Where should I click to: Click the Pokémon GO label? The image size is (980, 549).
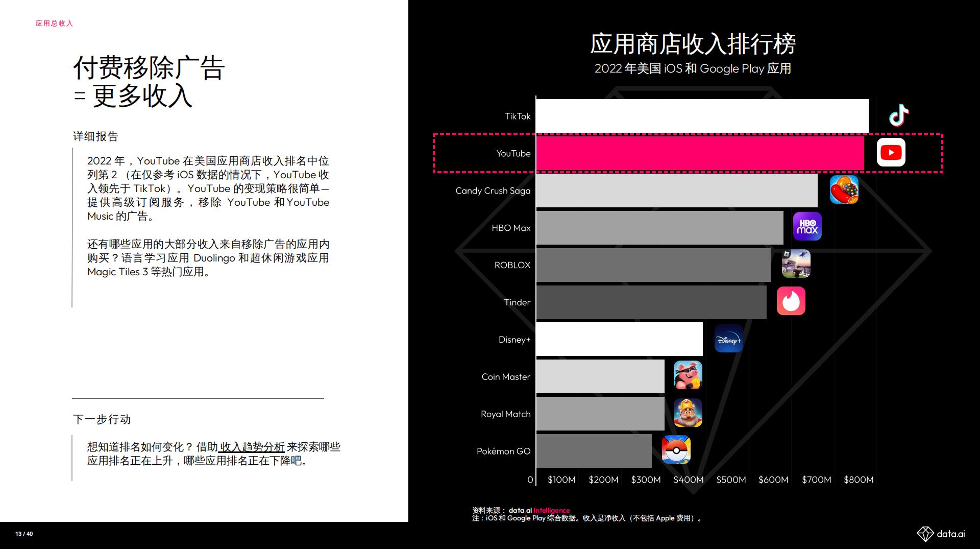click(x=504, y=451)
